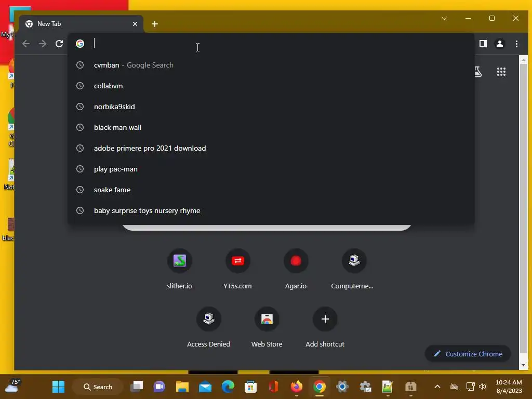Select the black man wall suggestion
The image size is (532, 399).
271,128
